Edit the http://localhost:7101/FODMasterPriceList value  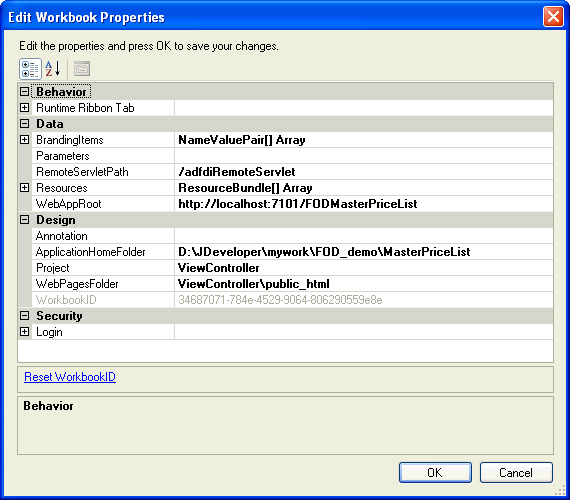tap(364, 204)
